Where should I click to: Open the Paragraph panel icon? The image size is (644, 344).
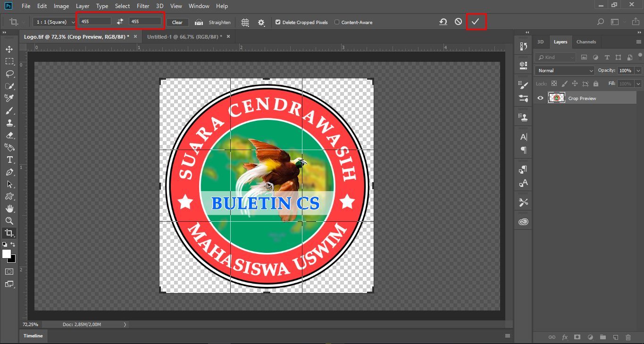523,150
